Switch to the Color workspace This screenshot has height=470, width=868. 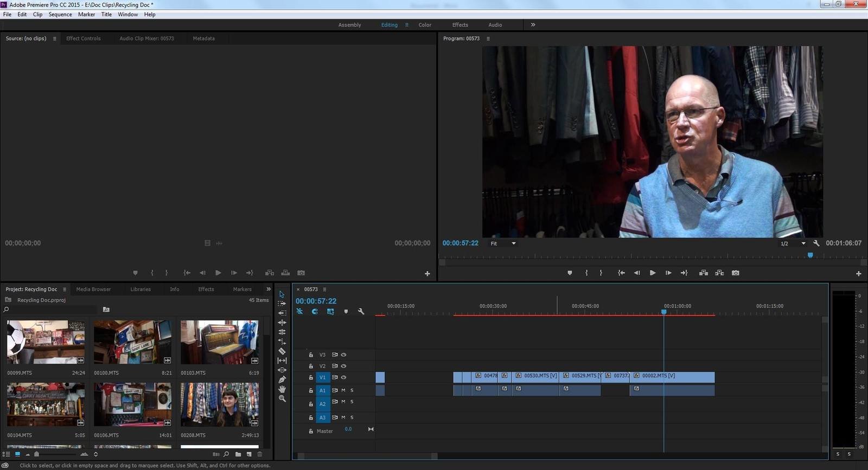[x=425, y=25]
